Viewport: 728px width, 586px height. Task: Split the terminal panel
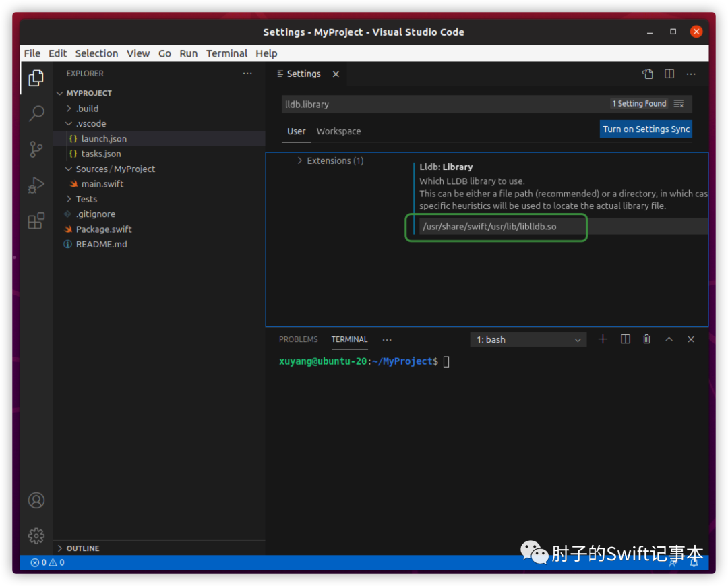[x=626, y=339]
